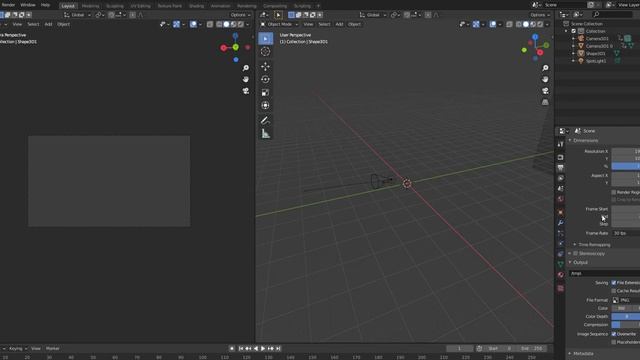The height and width of the screenshot is (360, 640).
Task: Select the Move tool in viewport toolbar
Action: point(265,66)
